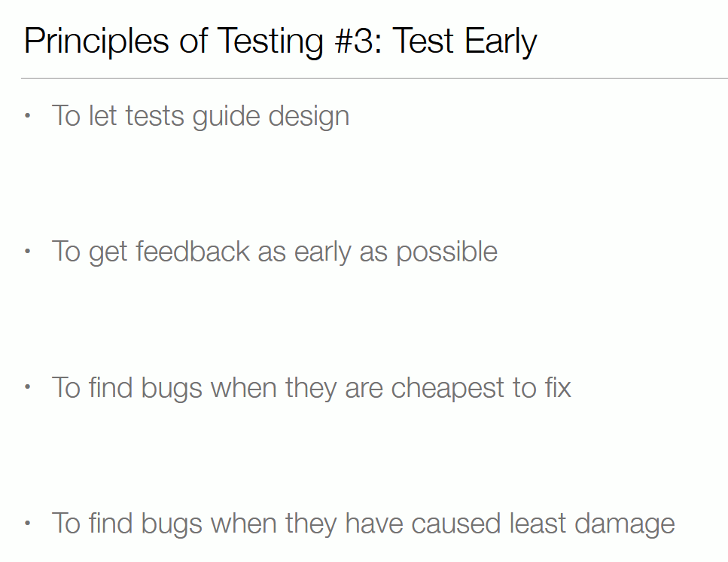Screen dimensions: 728x562
Task: Click "To get feedback as early as possible"
Action: (274, 252)
